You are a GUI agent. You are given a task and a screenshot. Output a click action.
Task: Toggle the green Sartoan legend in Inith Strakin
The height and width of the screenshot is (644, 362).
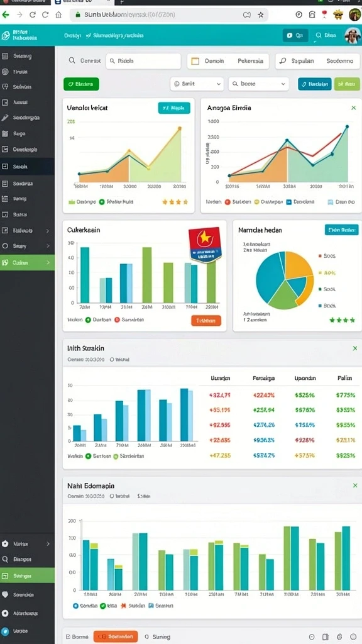[88, 456]
